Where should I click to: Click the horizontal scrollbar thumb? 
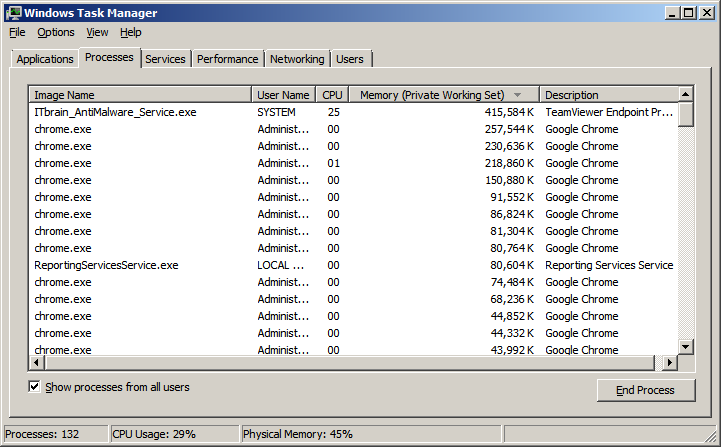click(x=349, y=362)
